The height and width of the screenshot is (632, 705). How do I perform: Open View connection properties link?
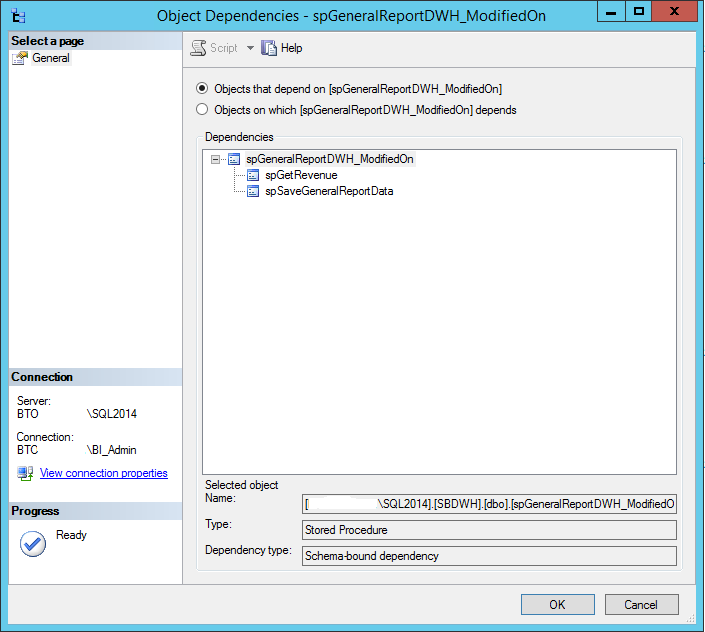[x=103, y=473]
